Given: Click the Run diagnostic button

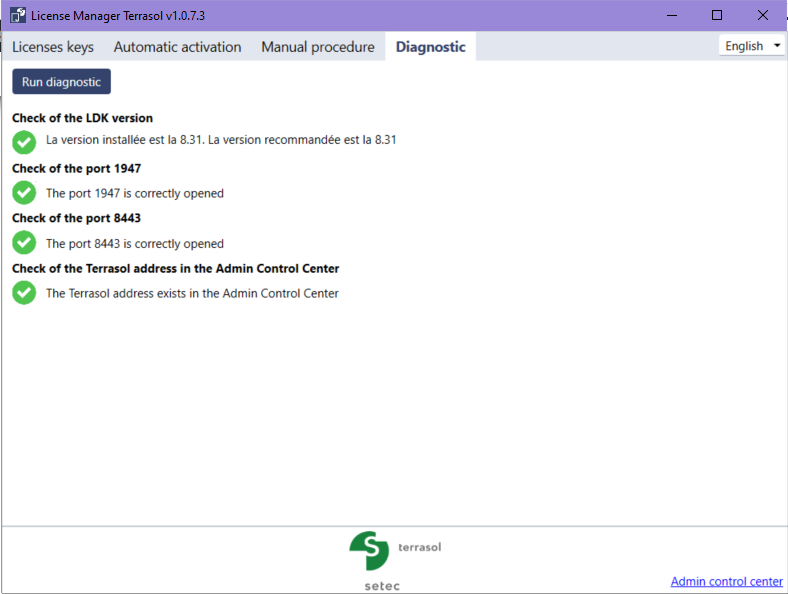Looking at the screenshot, I should click(61, 81).
